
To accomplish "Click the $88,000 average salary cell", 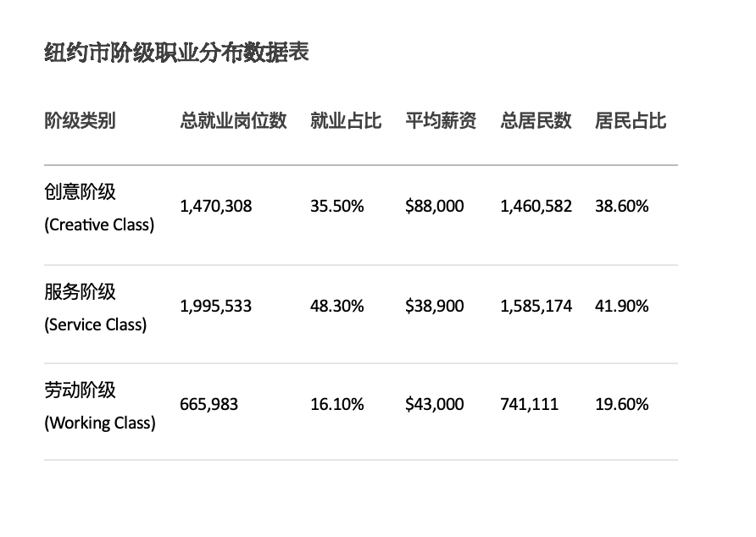I will 434,206.
